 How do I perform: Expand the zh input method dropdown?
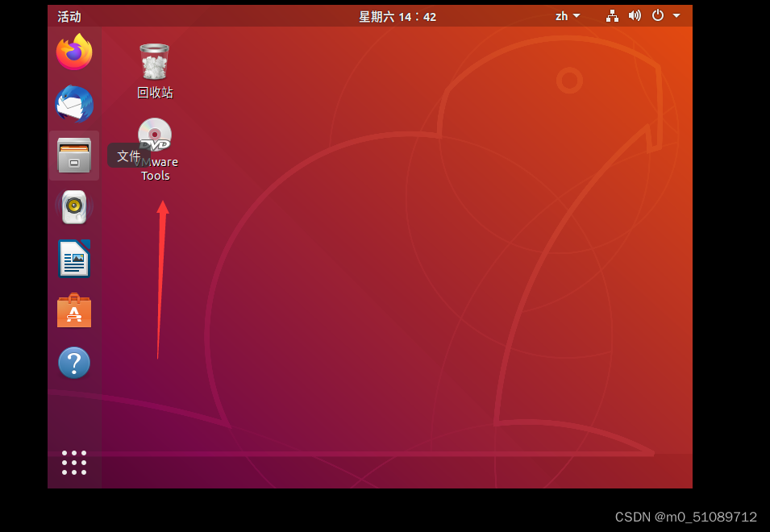(568, 16)
